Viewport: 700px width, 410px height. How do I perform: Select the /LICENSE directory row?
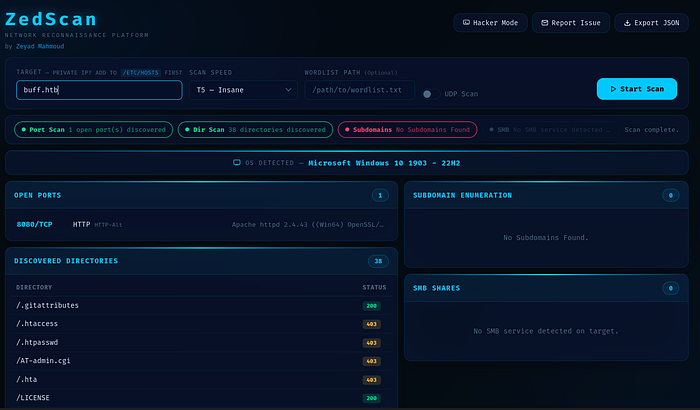201,398
